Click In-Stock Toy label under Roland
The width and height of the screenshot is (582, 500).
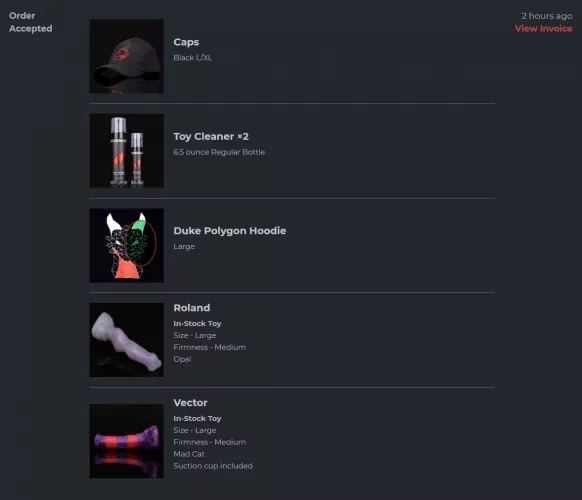tap(197, 324)
